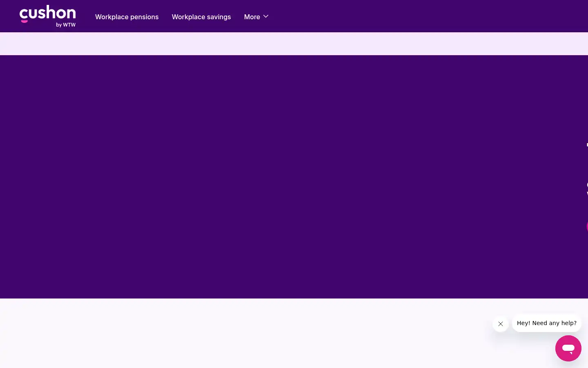Click the Cushon by WTW logo

(x=48, y=16)
